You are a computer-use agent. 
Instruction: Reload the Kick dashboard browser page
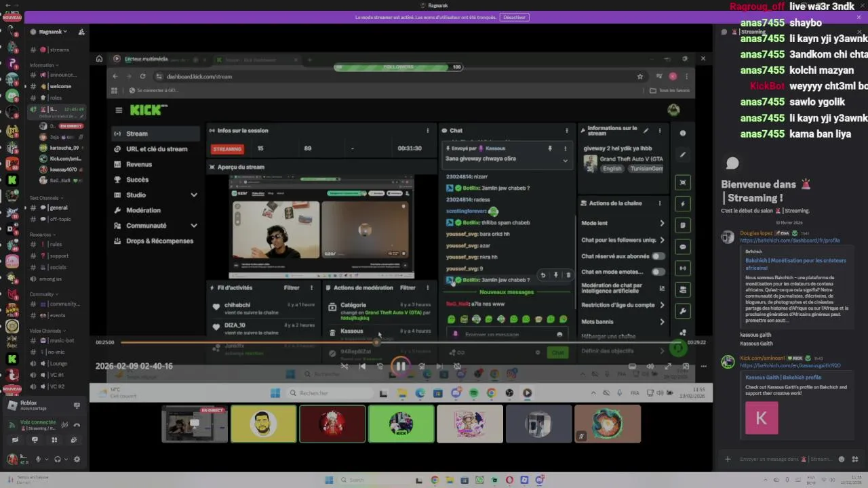pyautogui.click(x=142, y=77)
